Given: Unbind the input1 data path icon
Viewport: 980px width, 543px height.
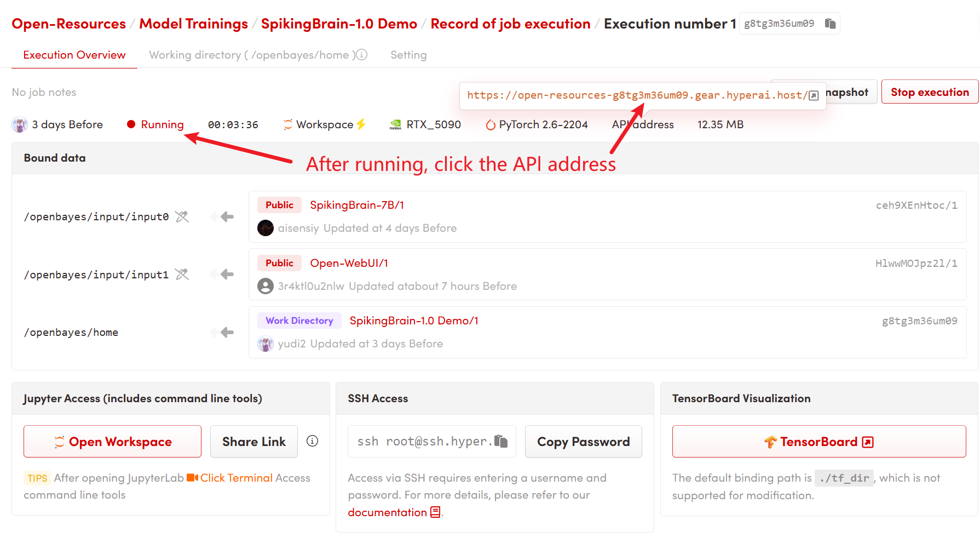Looking at the screenshot, I should point(182,275).
